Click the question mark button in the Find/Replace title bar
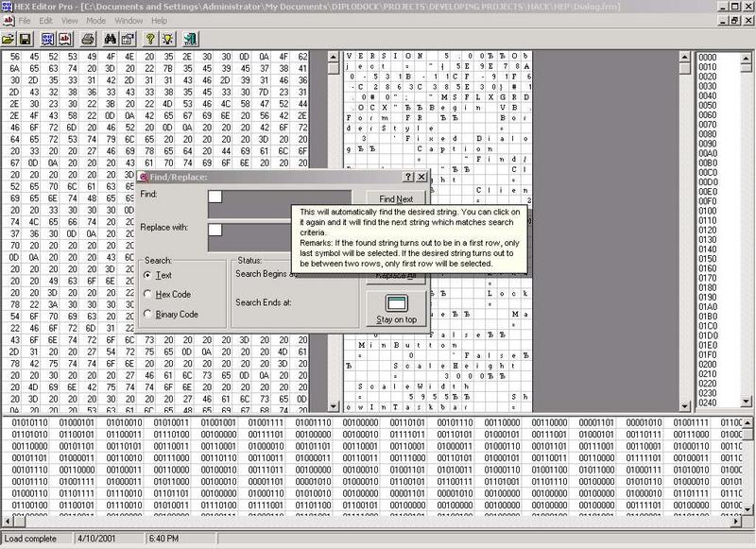The width and height of the screenshot is (756, 549). (x=408, y=177)
